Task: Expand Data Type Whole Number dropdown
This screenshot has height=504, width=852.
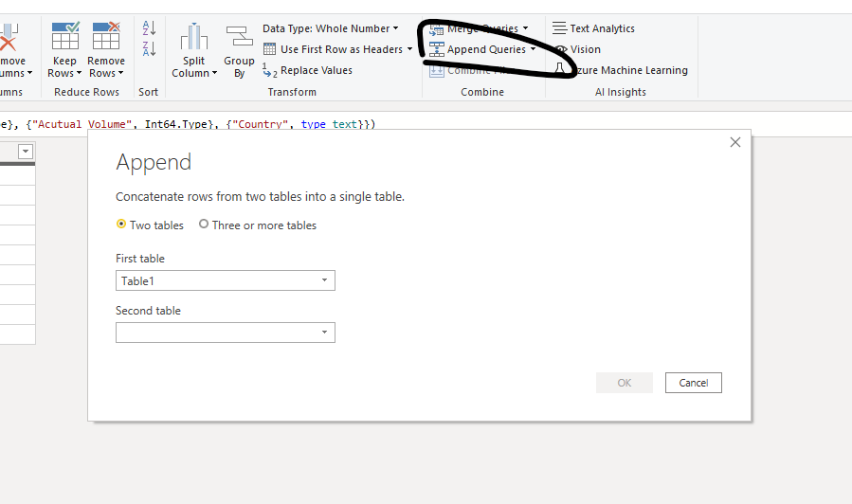Action: point(395,27)
